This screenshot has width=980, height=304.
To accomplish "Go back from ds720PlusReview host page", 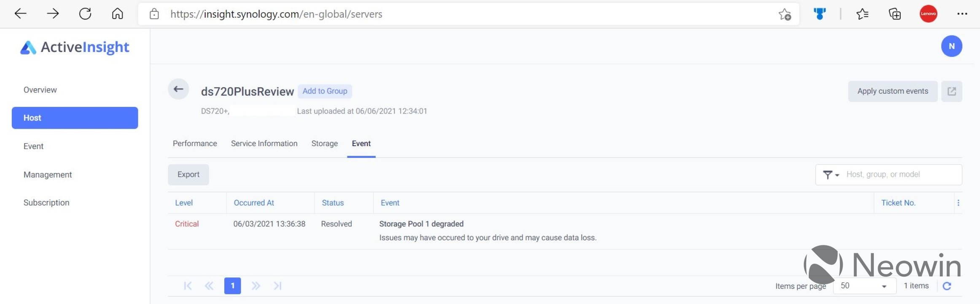I will pos(178,89).
